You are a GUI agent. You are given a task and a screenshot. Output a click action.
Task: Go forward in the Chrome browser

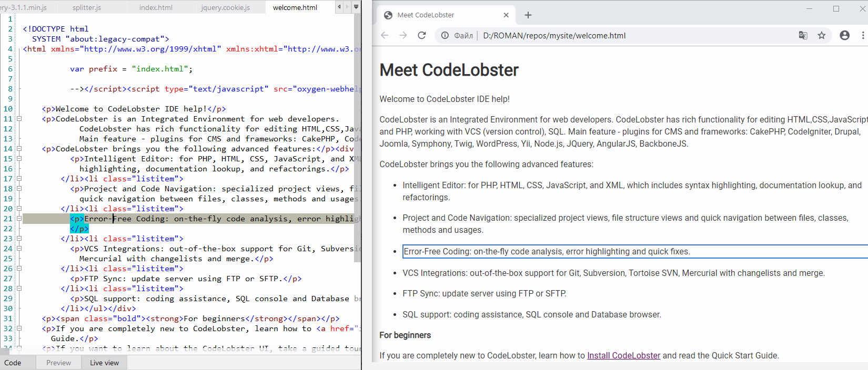point(403,35)
